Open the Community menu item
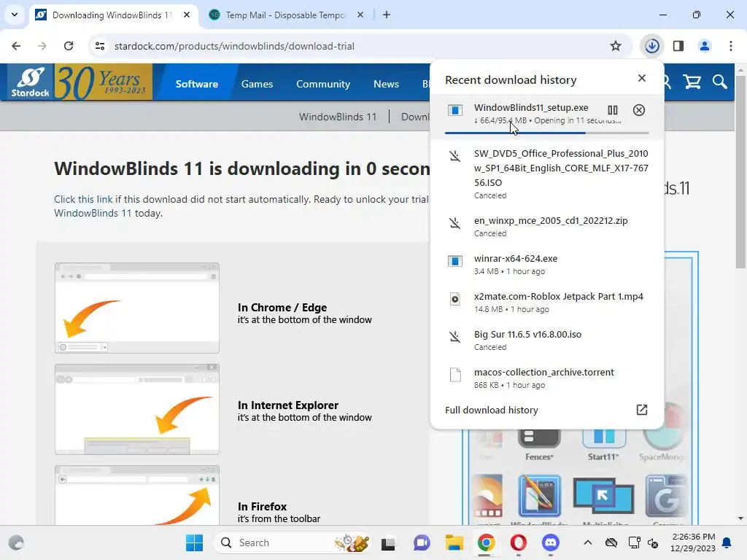 (x=323, y=84)
